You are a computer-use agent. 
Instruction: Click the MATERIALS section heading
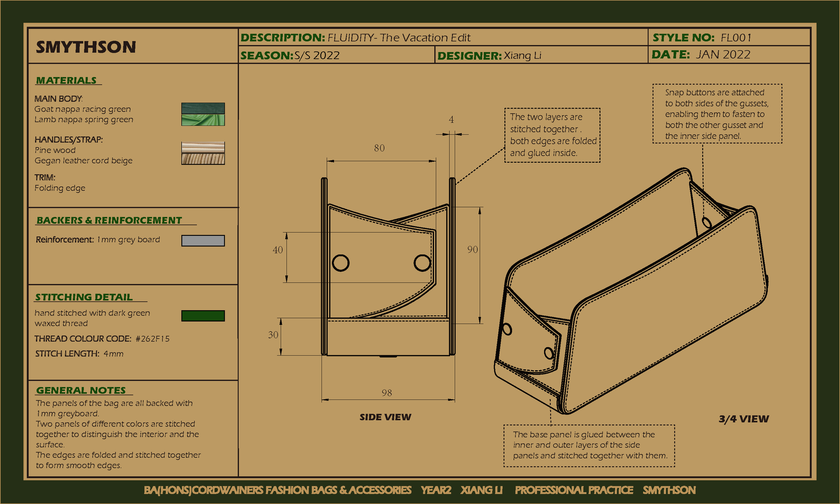pyautogui.click(x=67, y=81)
